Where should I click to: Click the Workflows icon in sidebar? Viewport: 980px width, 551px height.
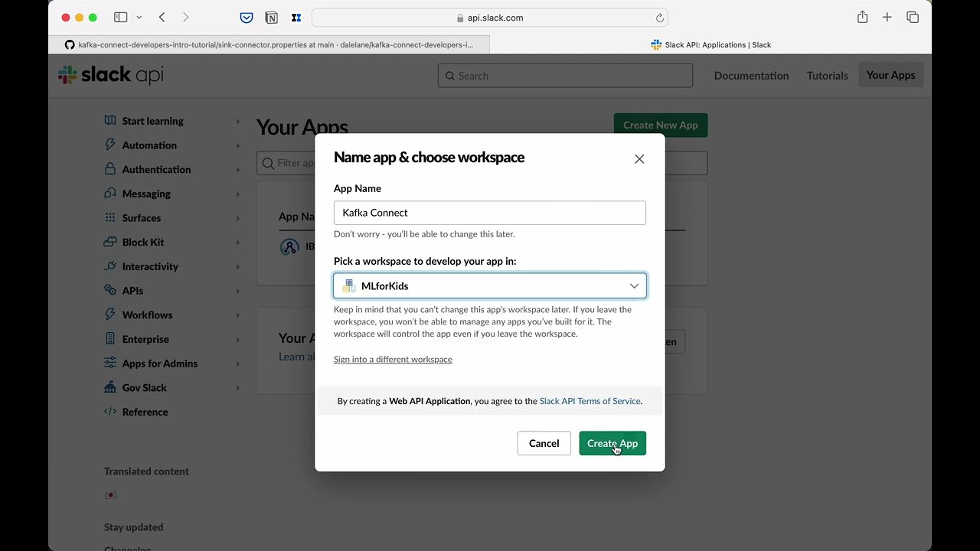(110, 315)
